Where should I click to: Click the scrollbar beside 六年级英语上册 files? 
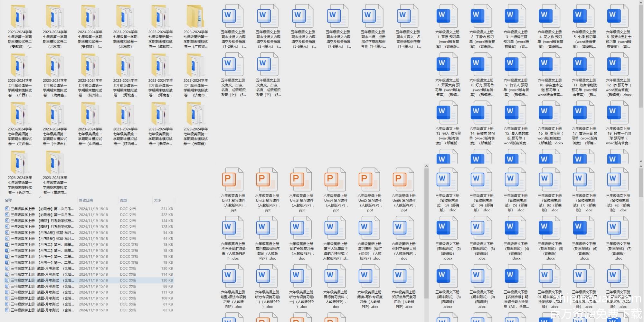point(426,233)
